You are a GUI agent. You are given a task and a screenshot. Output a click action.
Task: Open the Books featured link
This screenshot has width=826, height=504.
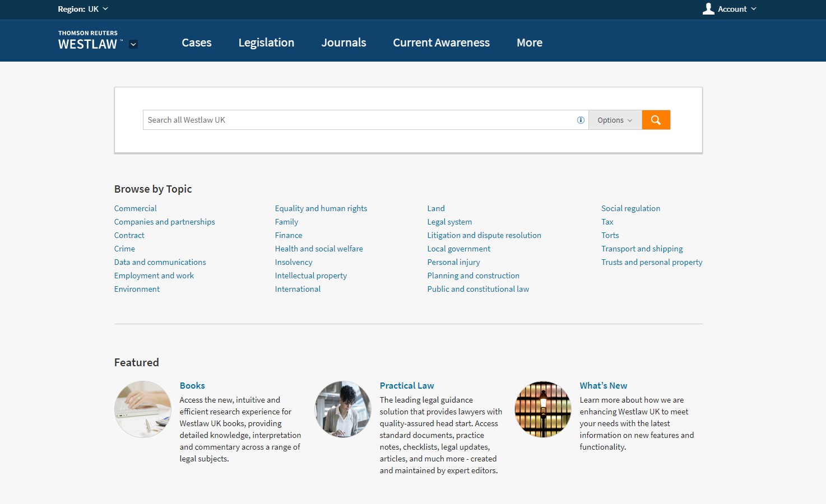192,386
